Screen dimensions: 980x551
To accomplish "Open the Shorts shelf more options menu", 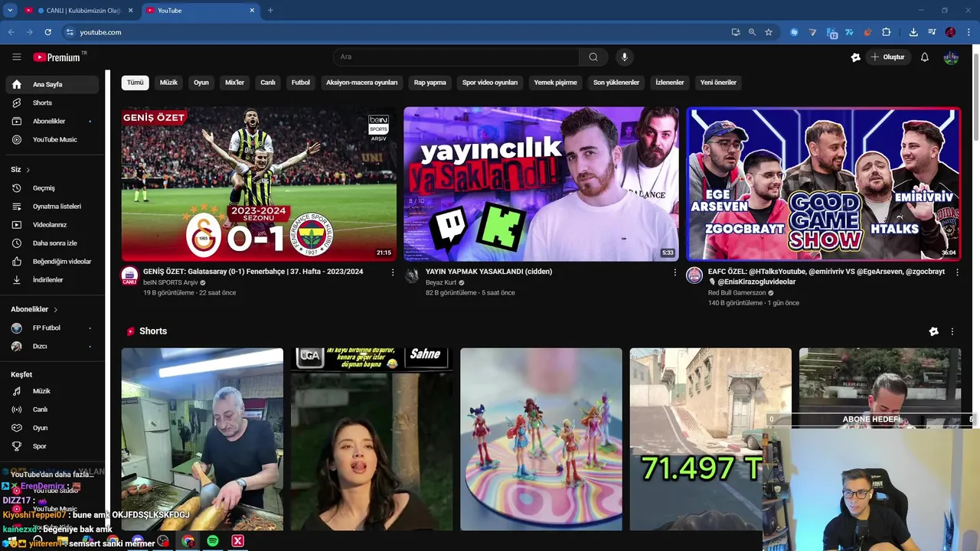I will click(x=952, y=331).
